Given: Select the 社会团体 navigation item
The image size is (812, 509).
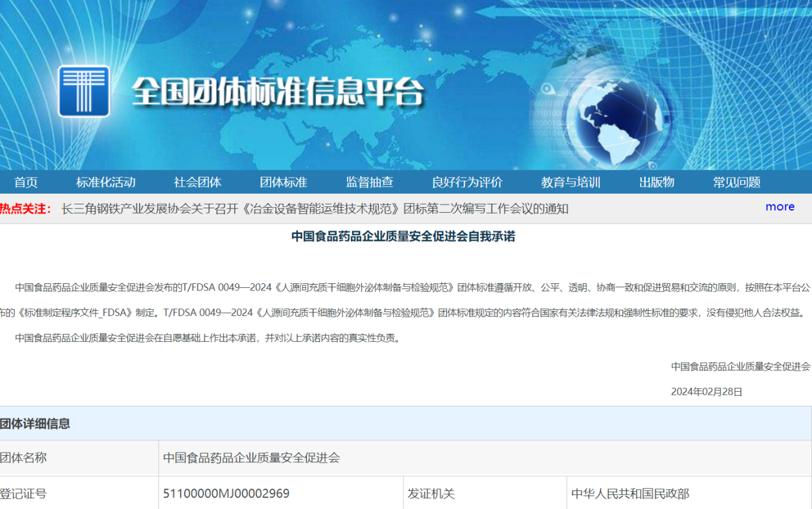Looking at the screenshot, I should [x=198, y=182].
